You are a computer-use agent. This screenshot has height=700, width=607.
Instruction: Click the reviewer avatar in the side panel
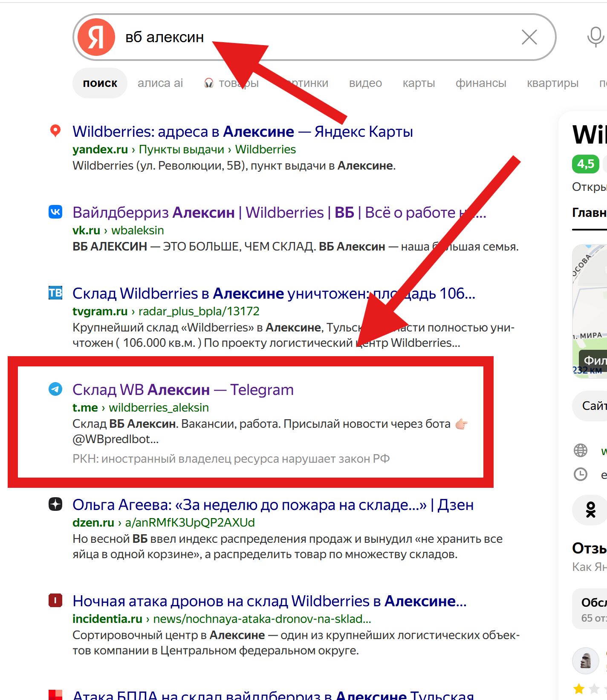click(586, 661)
